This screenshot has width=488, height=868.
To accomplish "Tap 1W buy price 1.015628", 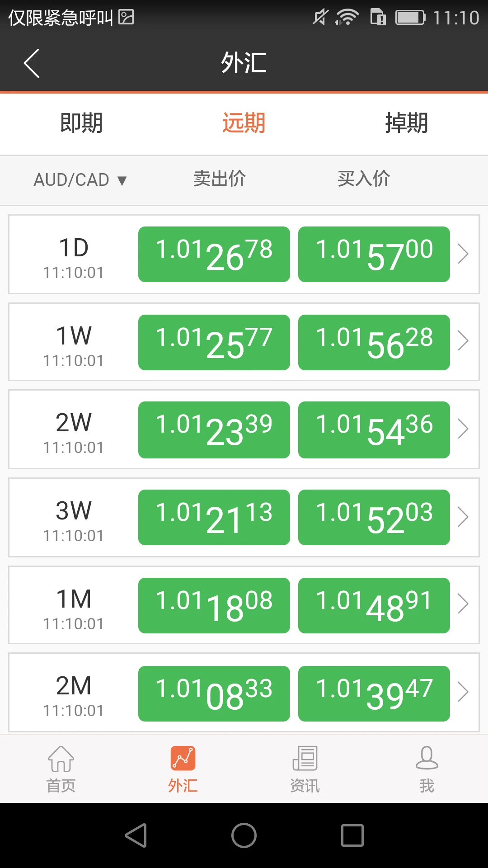I will coord(374,342).
